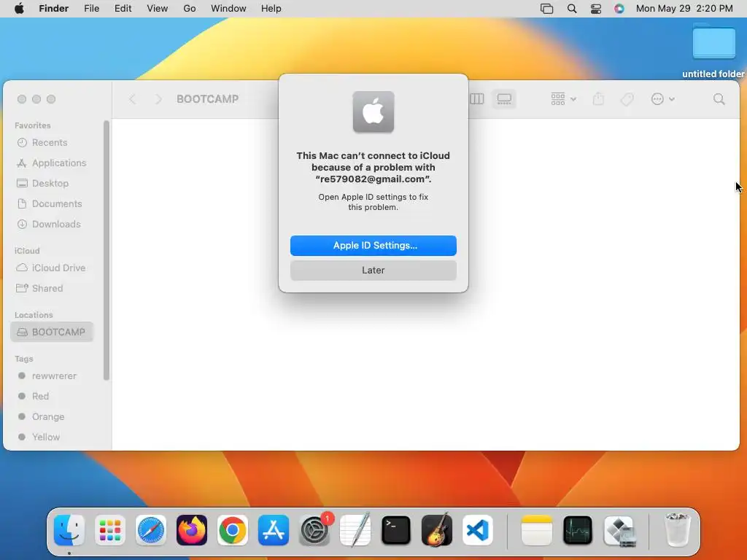Open Google Chrome from the Dock
The height and width of the screenshot is (560, 747).
click(x=233, y=530)
